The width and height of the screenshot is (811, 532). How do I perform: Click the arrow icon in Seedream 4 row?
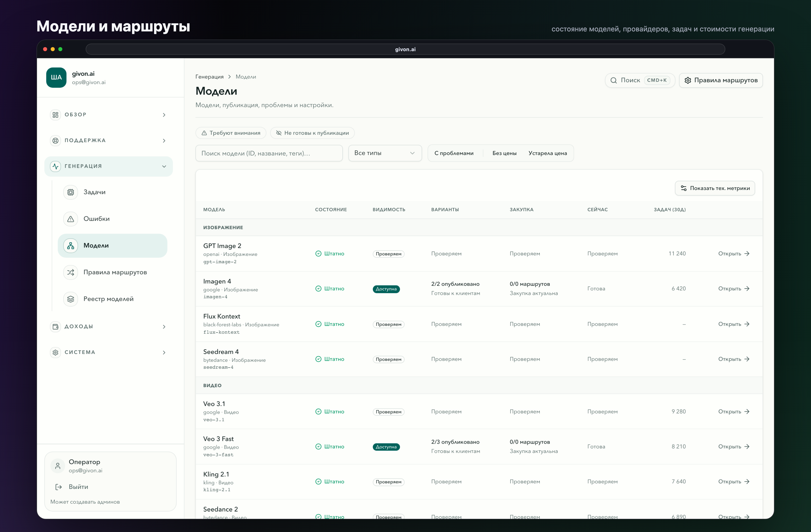point(747,359)
